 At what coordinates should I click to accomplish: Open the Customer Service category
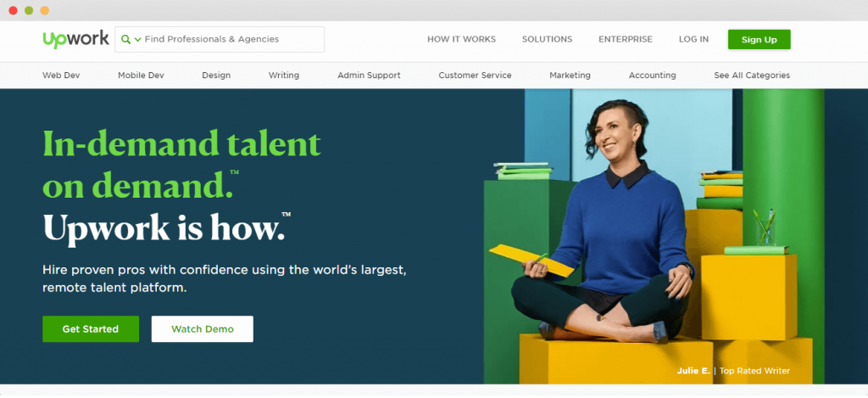[475, 76]
